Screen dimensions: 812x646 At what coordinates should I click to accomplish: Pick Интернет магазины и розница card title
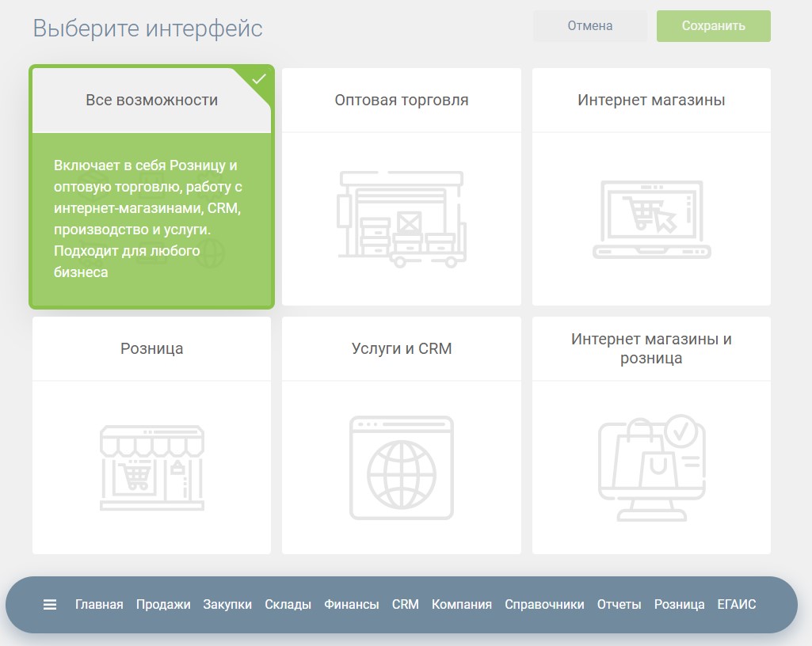click(x=651, y=348)
